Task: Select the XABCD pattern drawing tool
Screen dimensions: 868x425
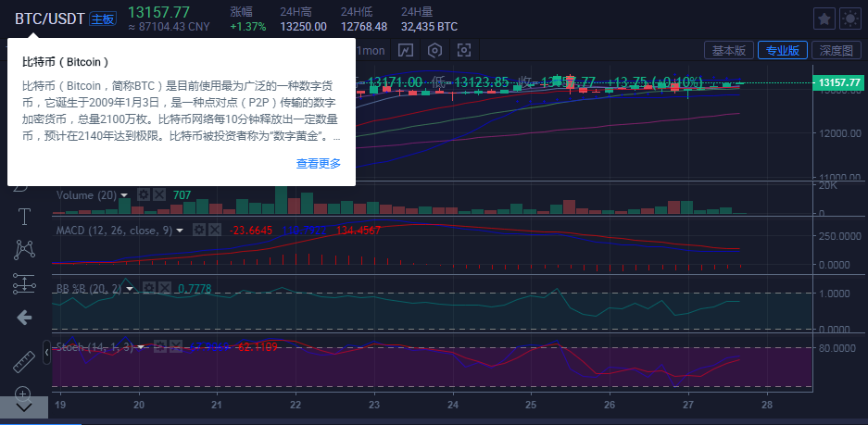Action: pos(24,250)
